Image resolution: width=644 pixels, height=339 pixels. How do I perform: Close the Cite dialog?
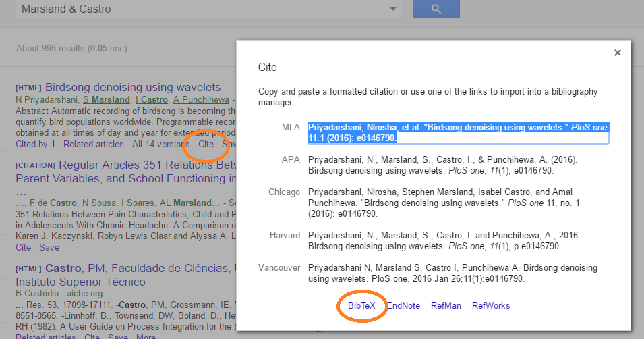click(617, 53)
